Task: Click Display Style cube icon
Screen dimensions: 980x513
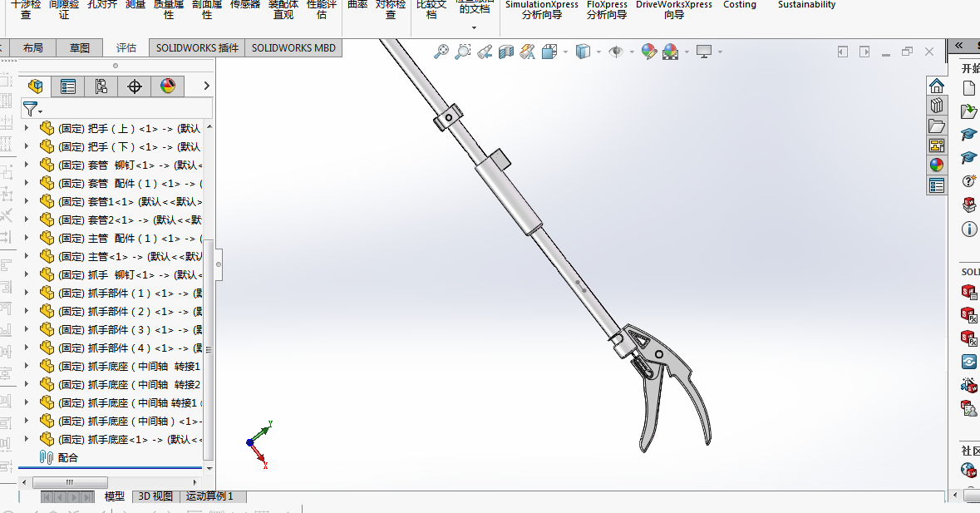Action: click(583, 52)
